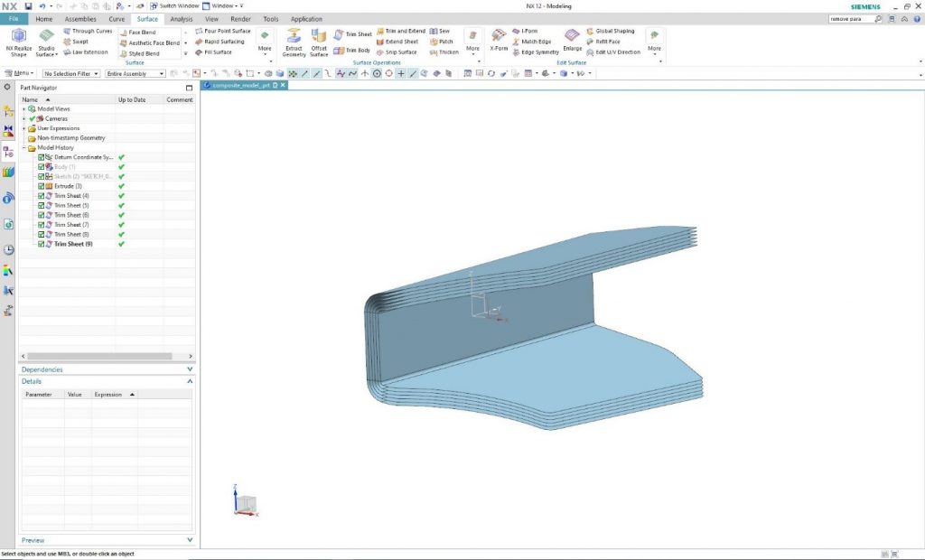Toggle Datum Coordinate System checkbox
Screen dimensions: 925x560
coord(42,157)
